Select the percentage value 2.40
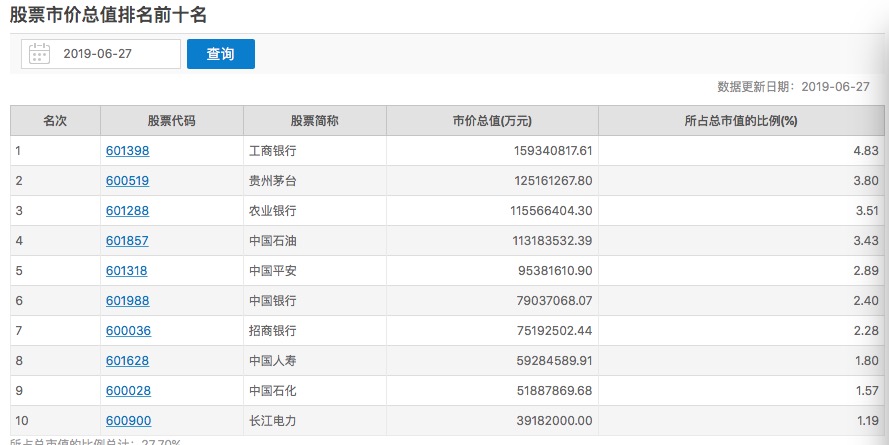 point(866,300)
